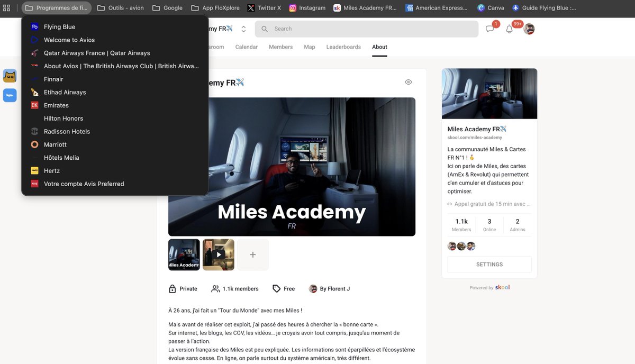Open the Miles Academy FR bookmark

tap(365, 8)
